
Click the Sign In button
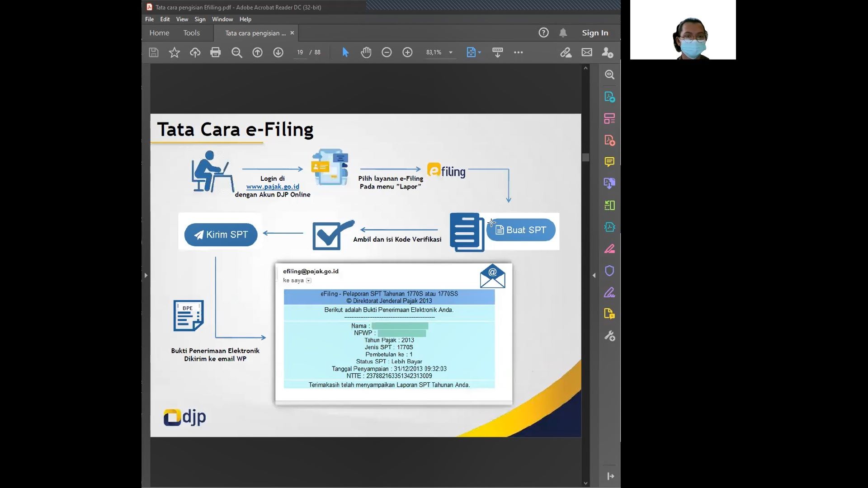point(594,33)
